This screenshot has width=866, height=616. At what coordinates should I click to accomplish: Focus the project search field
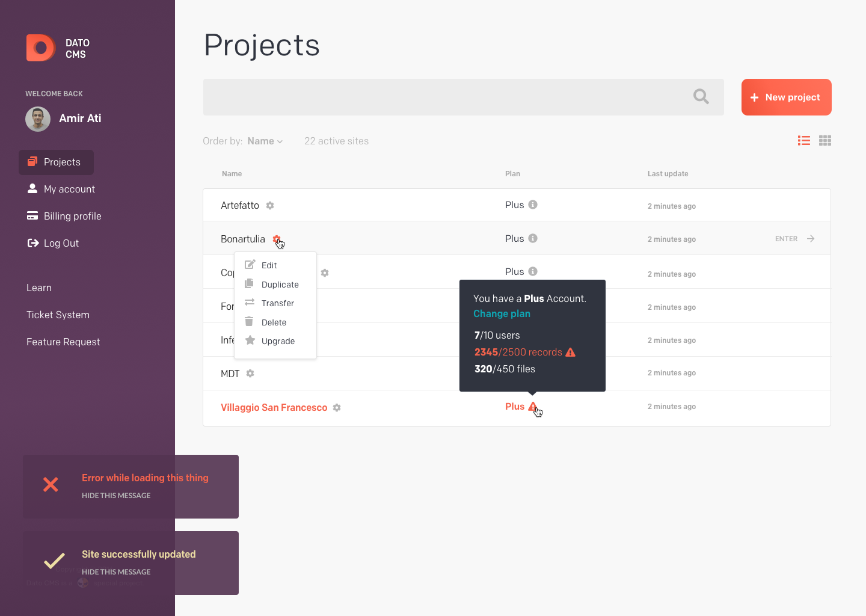(x=463, y=97)
